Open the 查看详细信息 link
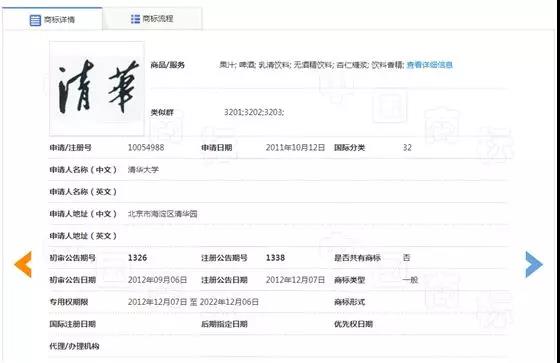 [430, 65]
